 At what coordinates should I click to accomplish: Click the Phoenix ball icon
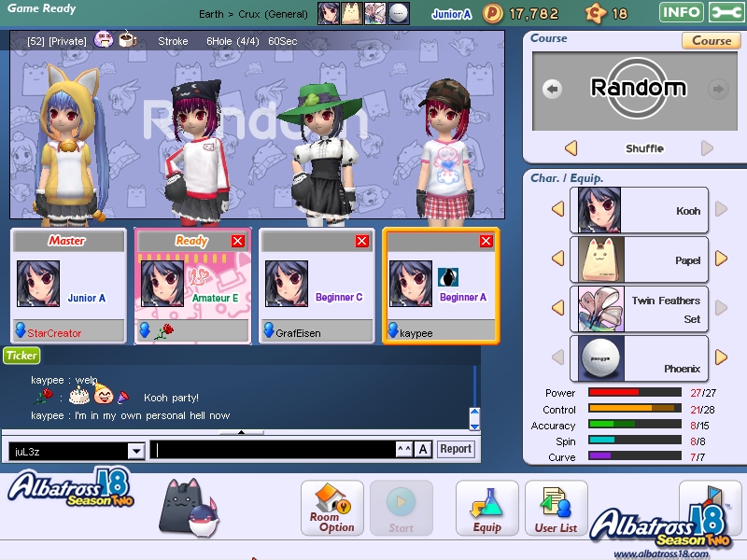[x=599, y=357]
